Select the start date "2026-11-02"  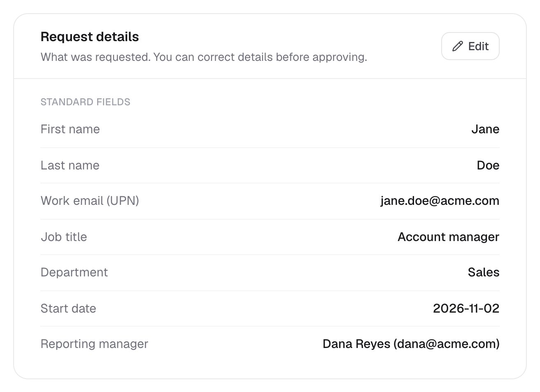(466, 308)
